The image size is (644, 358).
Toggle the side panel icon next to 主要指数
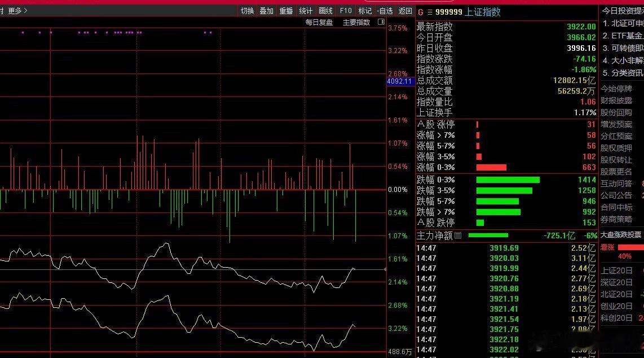[x=381, y=22]
